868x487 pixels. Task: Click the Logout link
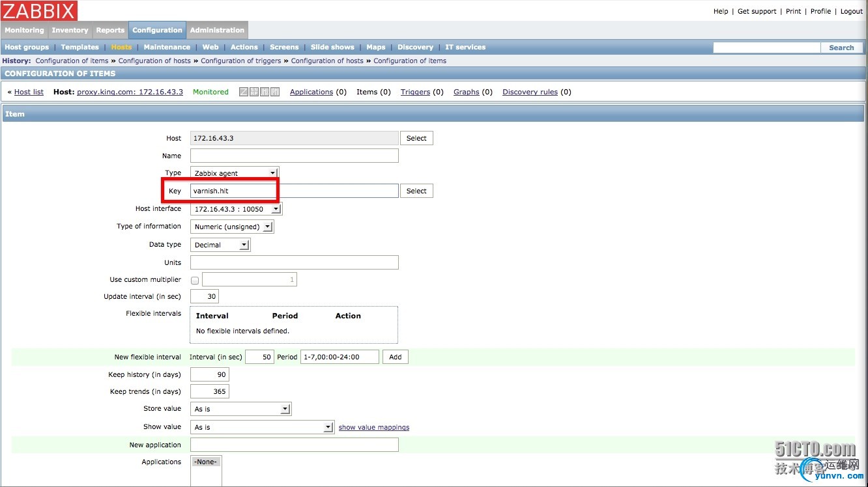point(852,11)
